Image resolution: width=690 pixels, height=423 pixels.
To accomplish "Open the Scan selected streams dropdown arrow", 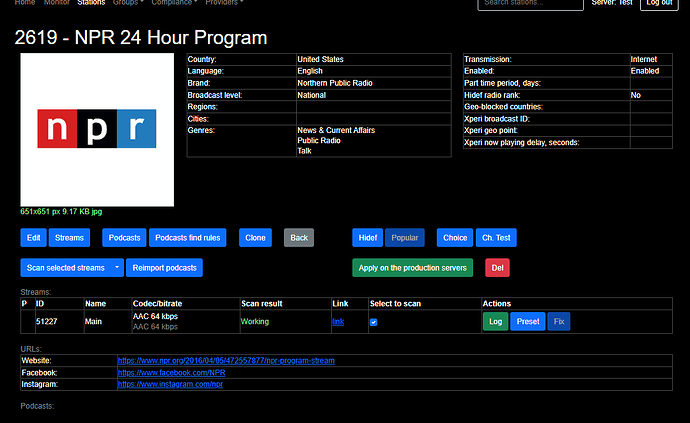I will click(117, 268).
